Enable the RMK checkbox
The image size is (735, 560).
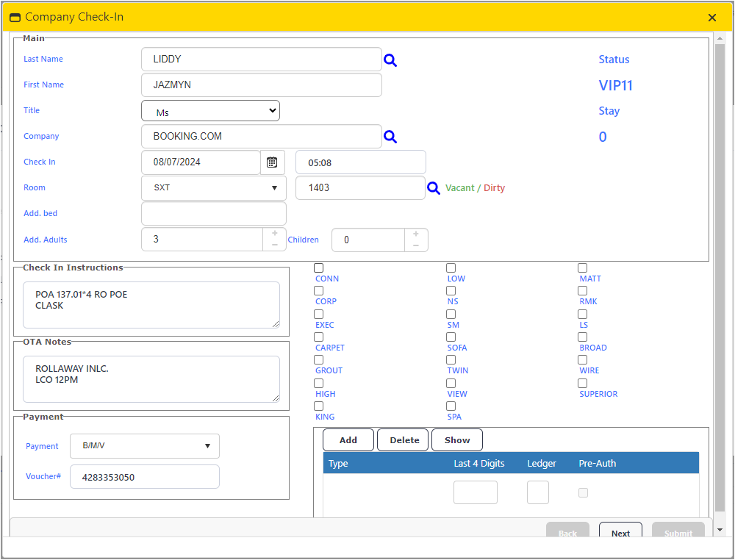pyautogui.click(x=583, y=291)
